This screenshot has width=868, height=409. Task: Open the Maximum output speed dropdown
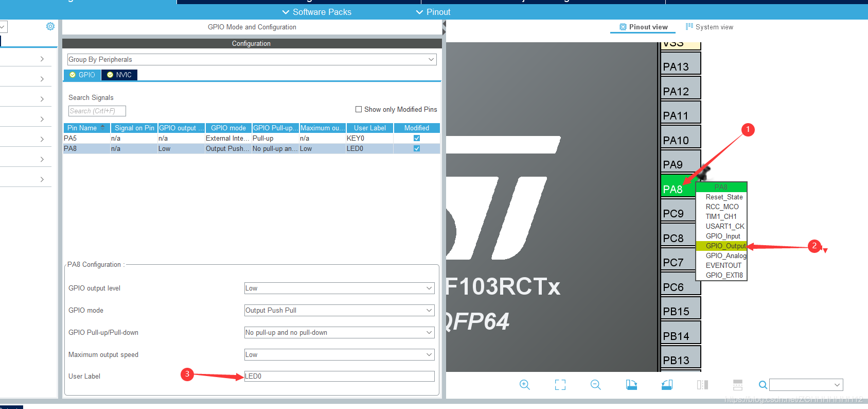(x=340, y=354)
